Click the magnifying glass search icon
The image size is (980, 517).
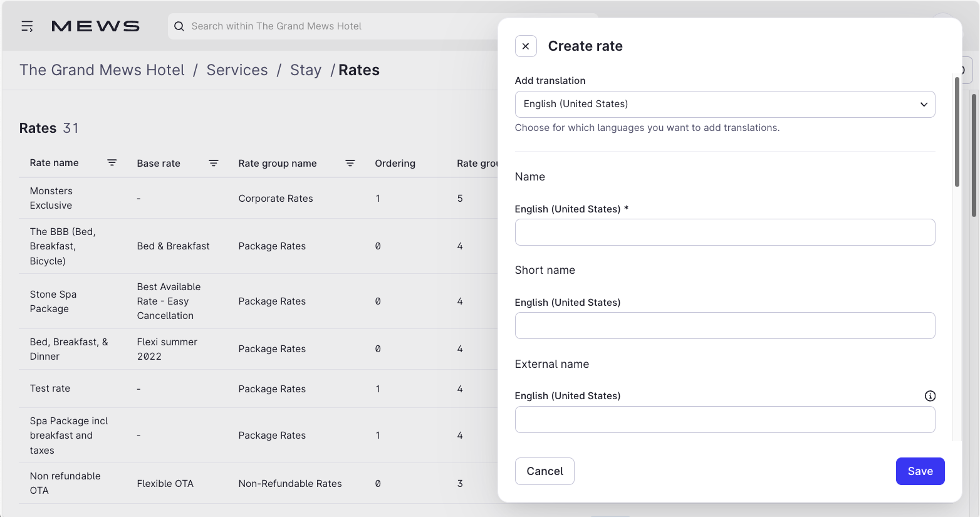179,26
